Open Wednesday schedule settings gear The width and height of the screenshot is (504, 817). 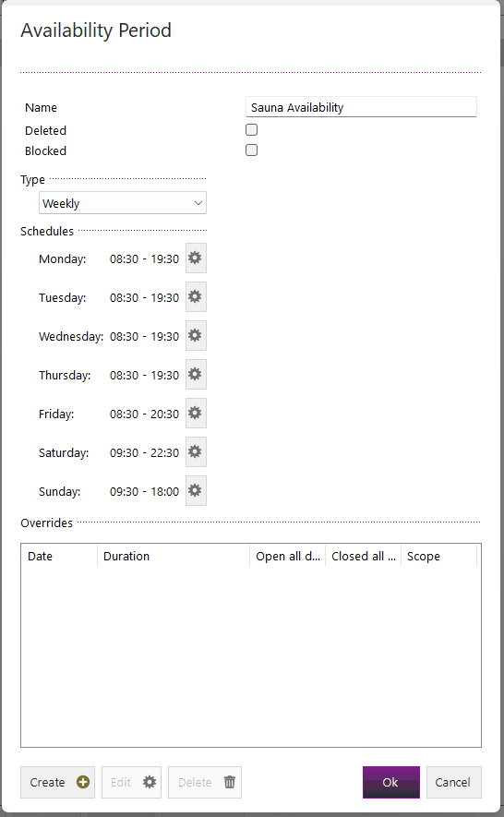coord(196,335)
